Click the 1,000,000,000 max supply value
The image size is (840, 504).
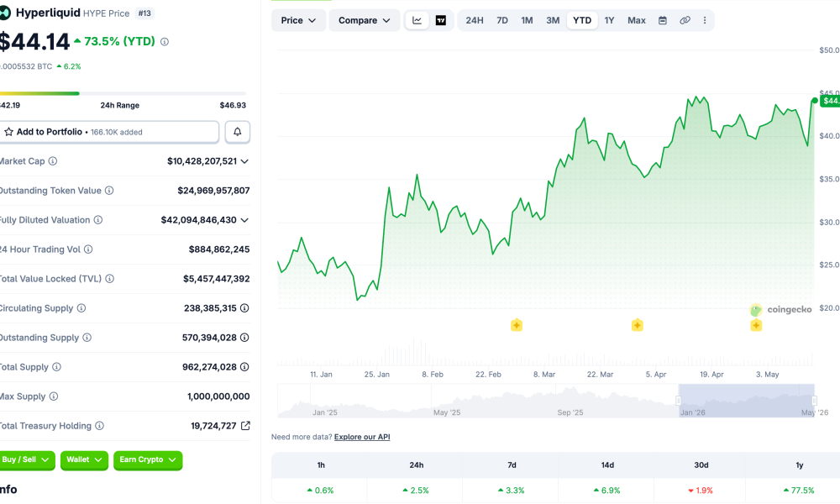pos(218,396)
